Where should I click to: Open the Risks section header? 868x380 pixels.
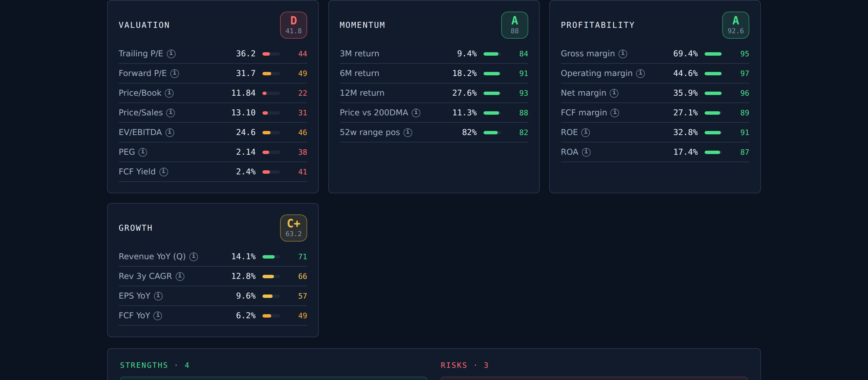(x=465, y=365)
